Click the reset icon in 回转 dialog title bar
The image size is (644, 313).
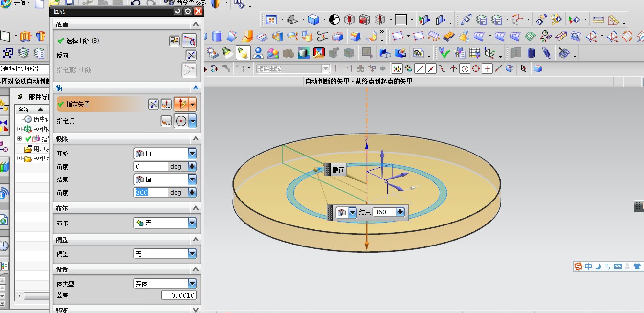pyautogui.click(x=177, y=11)
